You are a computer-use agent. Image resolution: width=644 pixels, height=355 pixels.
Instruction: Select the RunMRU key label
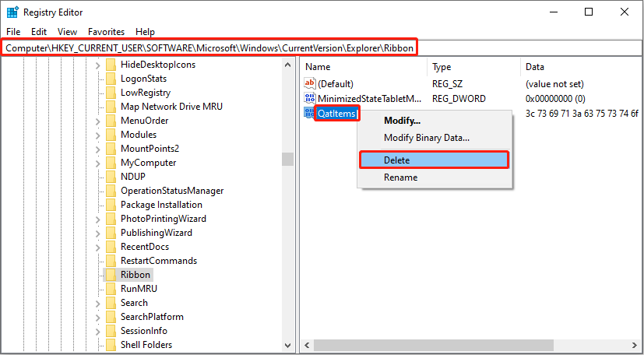[x=139, y=289]
